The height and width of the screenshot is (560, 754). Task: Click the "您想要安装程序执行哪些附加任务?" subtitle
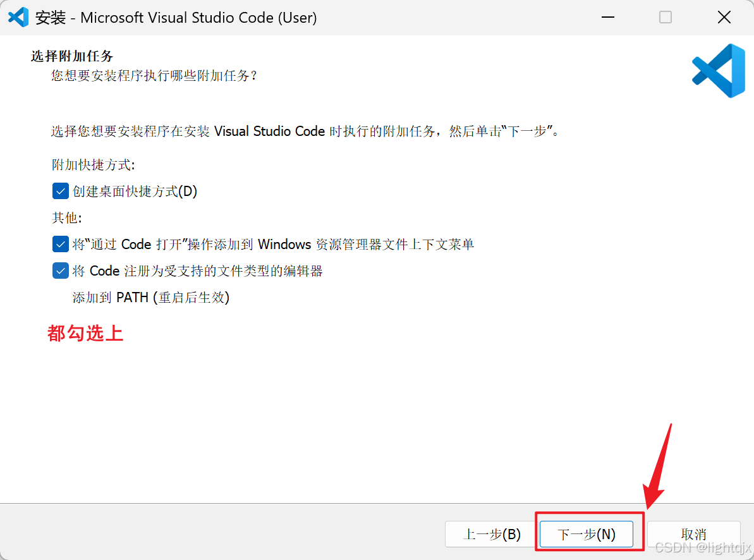point(154,76)
